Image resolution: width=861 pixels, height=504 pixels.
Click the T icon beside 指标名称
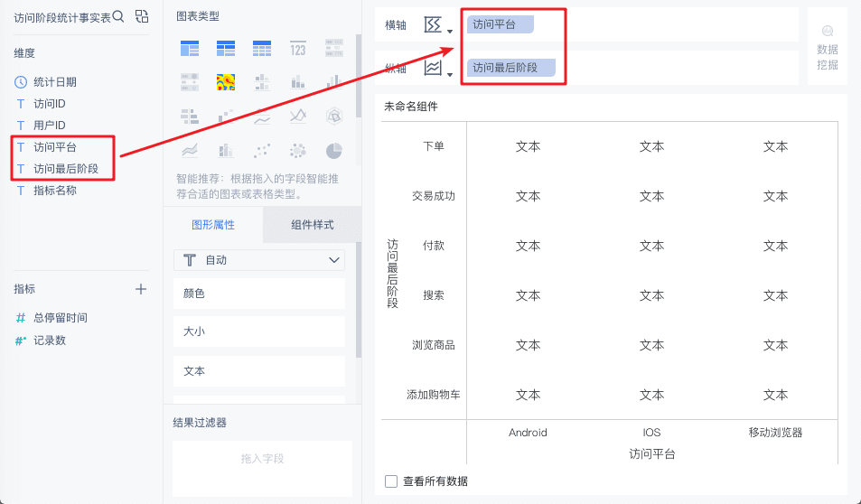[20, 191]
